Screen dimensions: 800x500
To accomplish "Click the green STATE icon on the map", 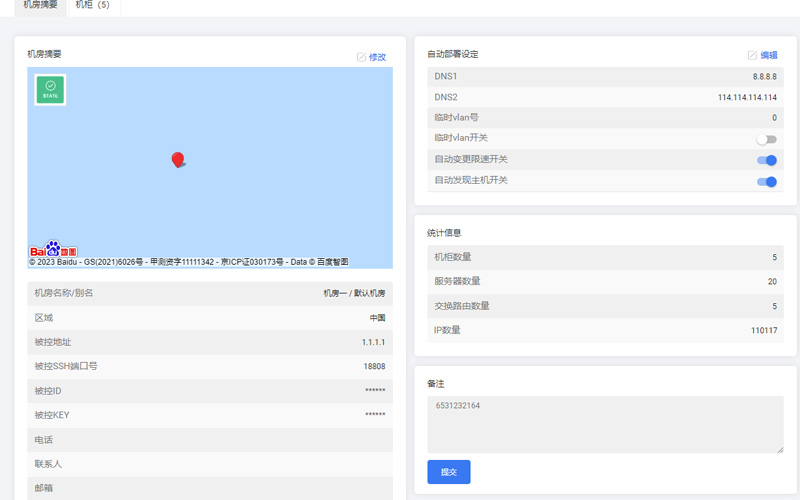I will click(50, 90).
